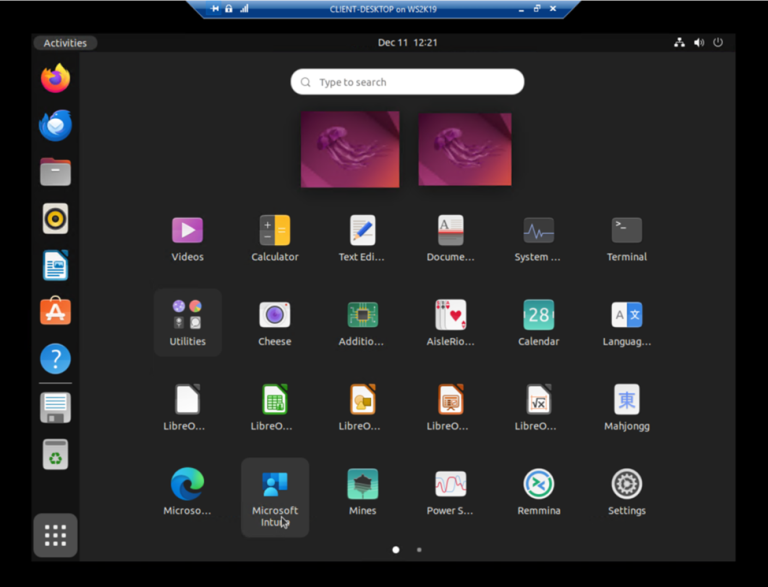This screenshot has width=768, height=587.
Task: Select the first app grid page dot
Action: pos(396,549)
